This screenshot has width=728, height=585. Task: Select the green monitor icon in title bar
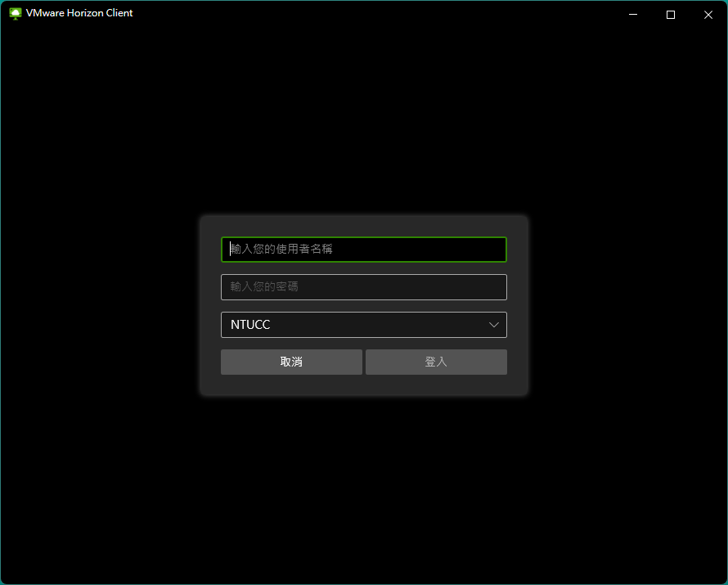click(15, 13)
